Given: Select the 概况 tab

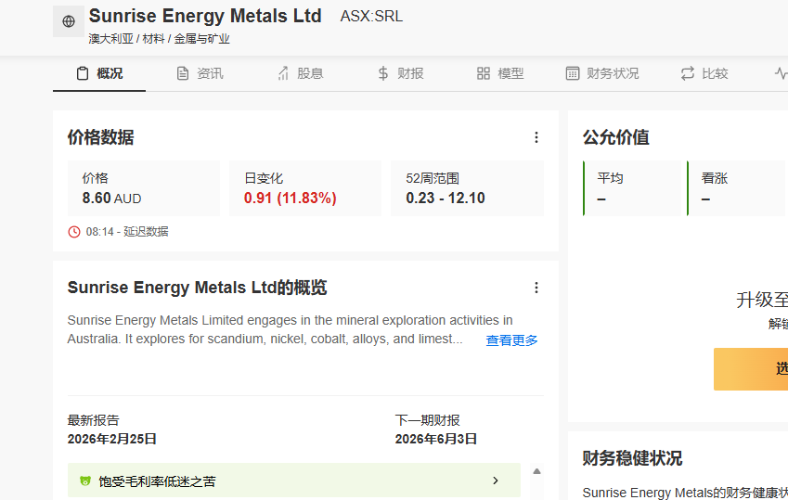Looking at the screenshot, I should coord(100,73).
